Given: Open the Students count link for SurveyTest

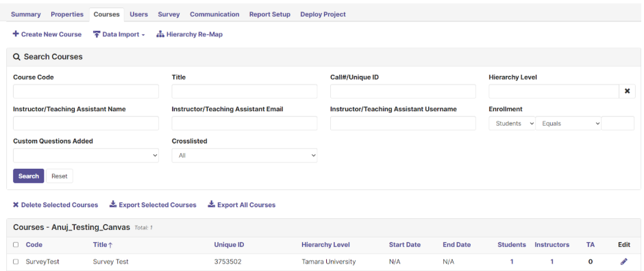Looking at the screenshot, I should 512,261.
